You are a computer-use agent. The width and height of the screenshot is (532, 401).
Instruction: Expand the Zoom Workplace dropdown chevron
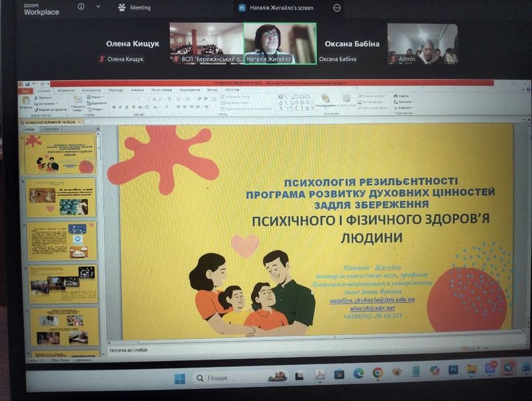coord(98,7)
